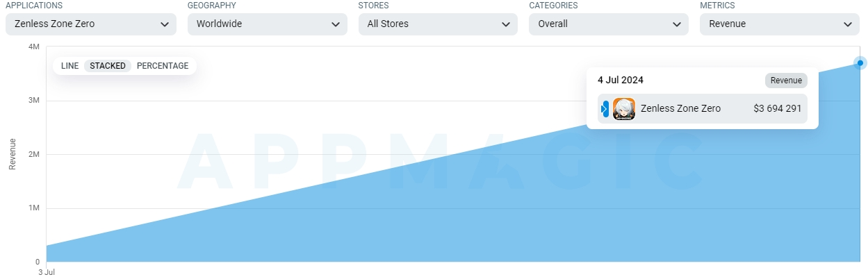Image resolution: width=868 pixels, height=277 pixels.
Task: Click the 3 Jul label on the x-axis
Action: coord(47,272)
